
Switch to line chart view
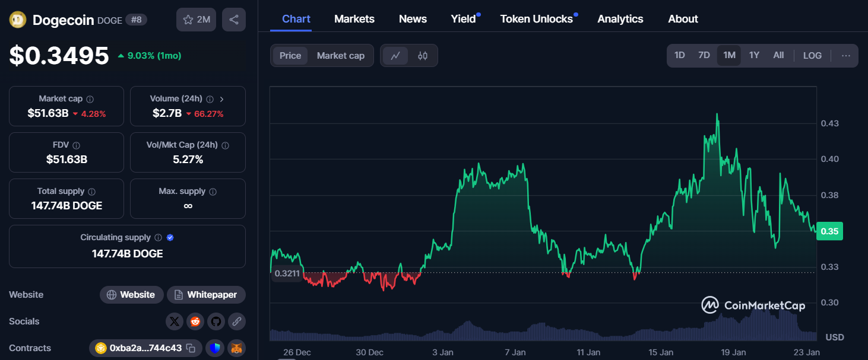click(395, 56)
